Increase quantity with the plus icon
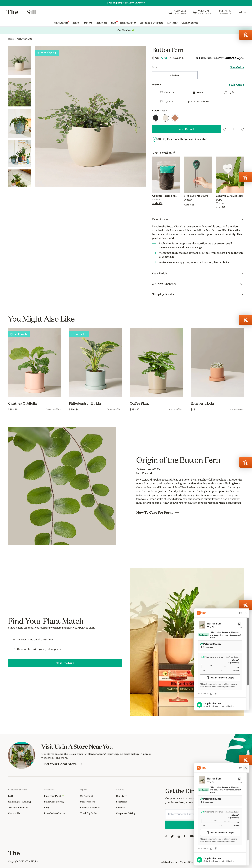The image size is (252, 868). pyautogui.click(x=243, y=129)
